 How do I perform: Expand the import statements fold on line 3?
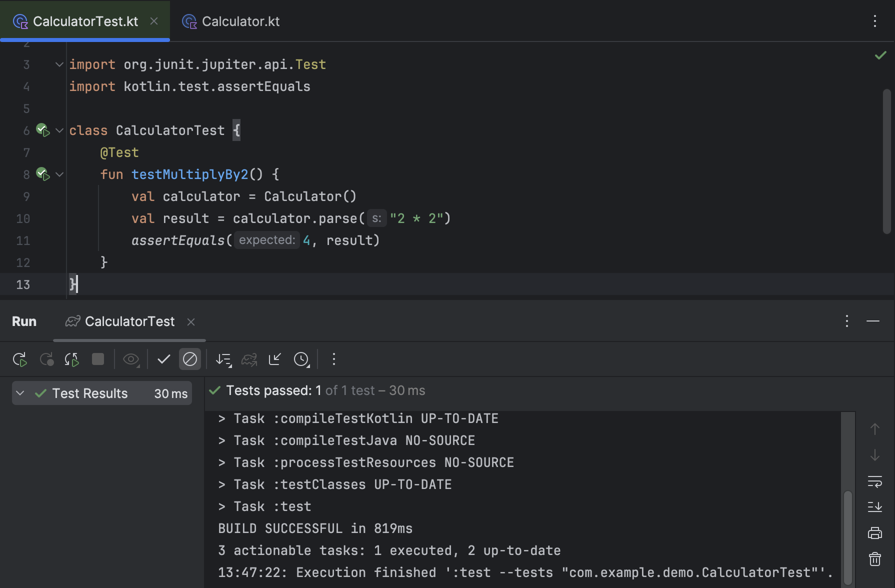coord(58,64)
